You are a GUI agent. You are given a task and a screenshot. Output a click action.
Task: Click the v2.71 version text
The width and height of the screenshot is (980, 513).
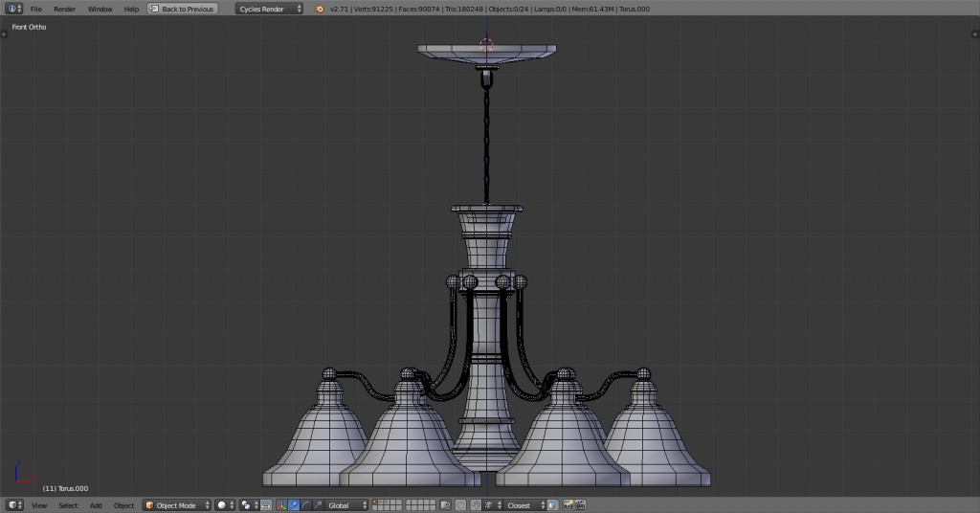(x=339, y=9)
